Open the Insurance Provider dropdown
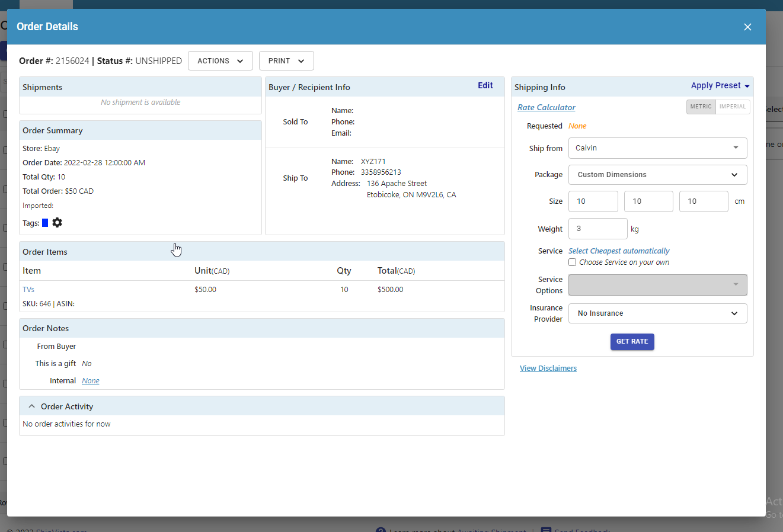This screenshot has width=783, height=532. (x=658, y=313)
